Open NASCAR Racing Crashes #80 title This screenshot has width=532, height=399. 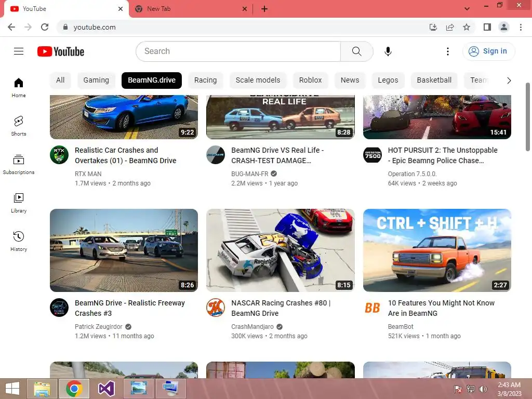(281, 308)
